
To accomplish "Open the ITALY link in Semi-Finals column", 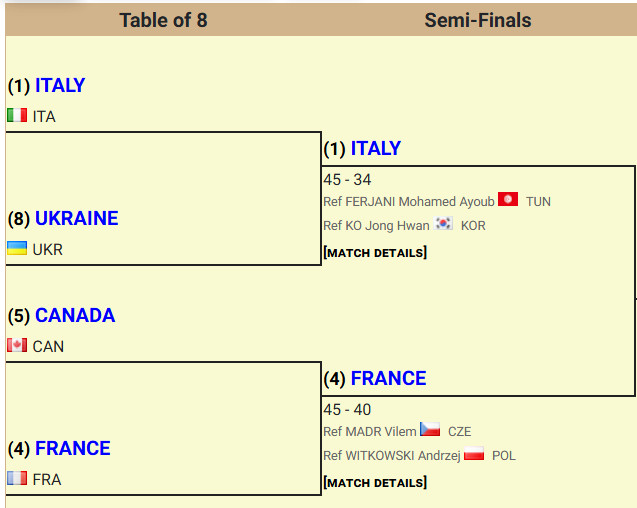I will pyautogui.click(x=376, y=149).
